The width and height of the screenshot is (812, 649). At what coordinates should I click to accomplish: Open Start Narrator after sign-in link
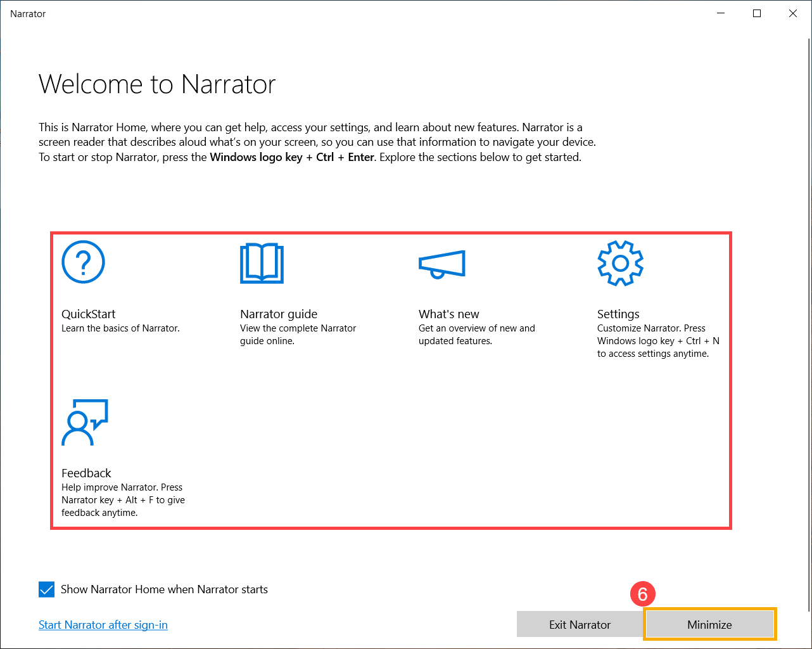tap(103, 625)
